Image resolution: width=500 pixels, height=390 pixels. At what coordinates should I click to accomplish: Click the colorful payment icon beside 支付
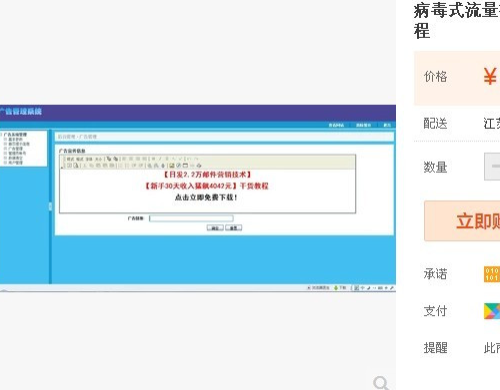pyautogui.click(x=492, y=311)
